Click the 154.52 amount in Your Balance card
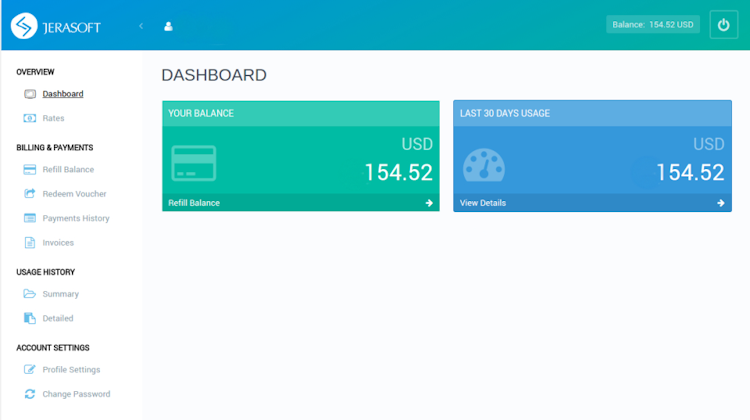Viewport: 750px width, 420px height. coord(398,172)
